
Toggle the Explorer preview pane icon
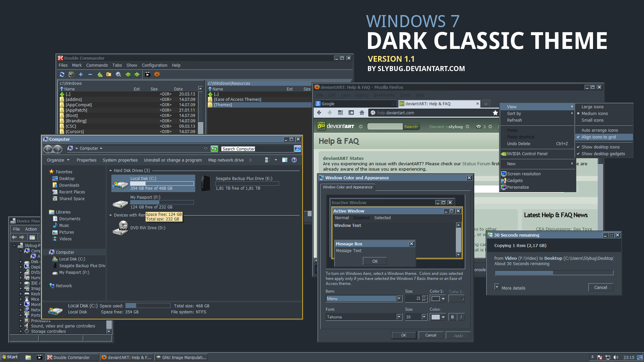(x=284, y=160)
